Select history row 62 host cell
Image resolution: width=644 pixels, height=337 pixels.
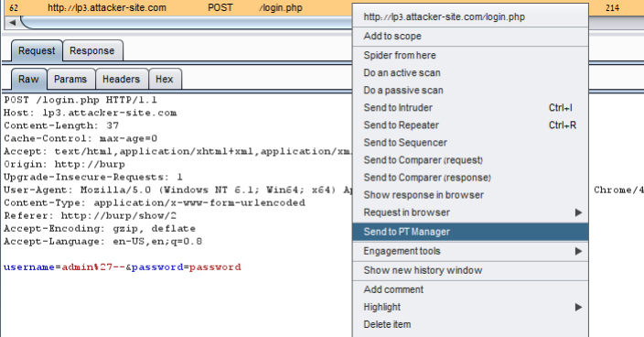pyautogui.click(x=107, y=8)
